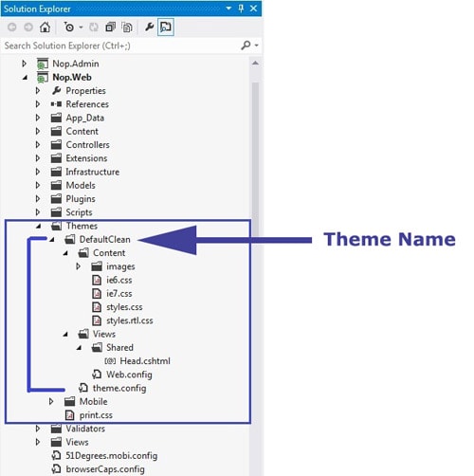The width and height of the screenshot is (474, 476).
Task: Select the styles.rtl.css file
Action: (130, 320)
